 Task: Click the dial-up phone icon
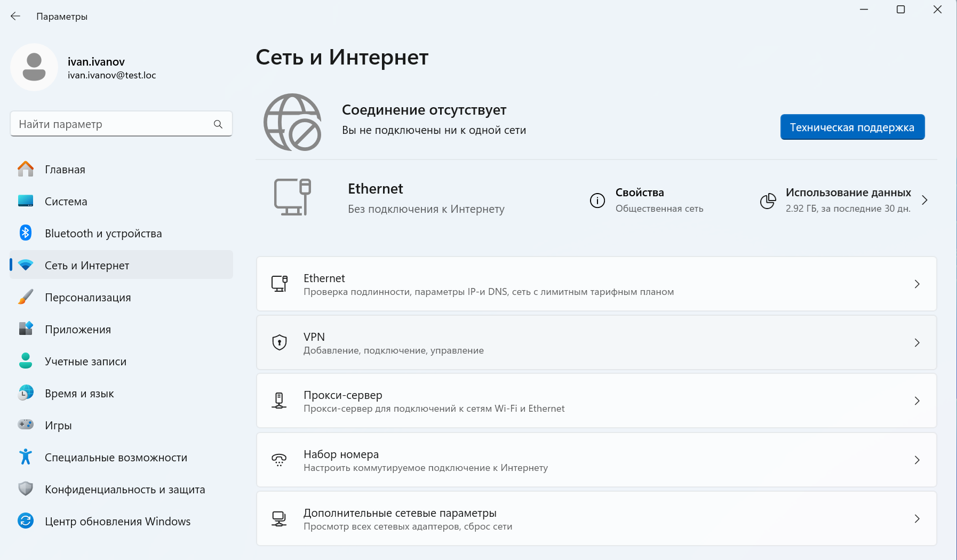point(279,460)
